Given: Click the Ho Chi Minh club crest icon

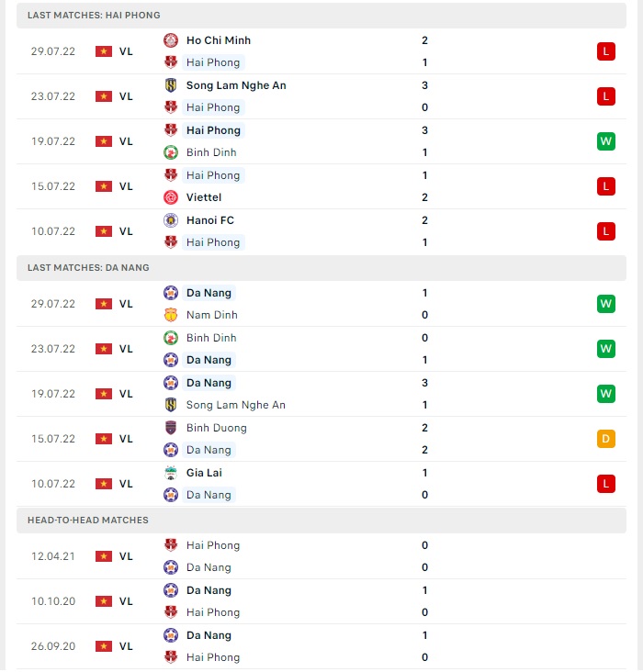Looking at the screenshot, I should tap(171, 40).
